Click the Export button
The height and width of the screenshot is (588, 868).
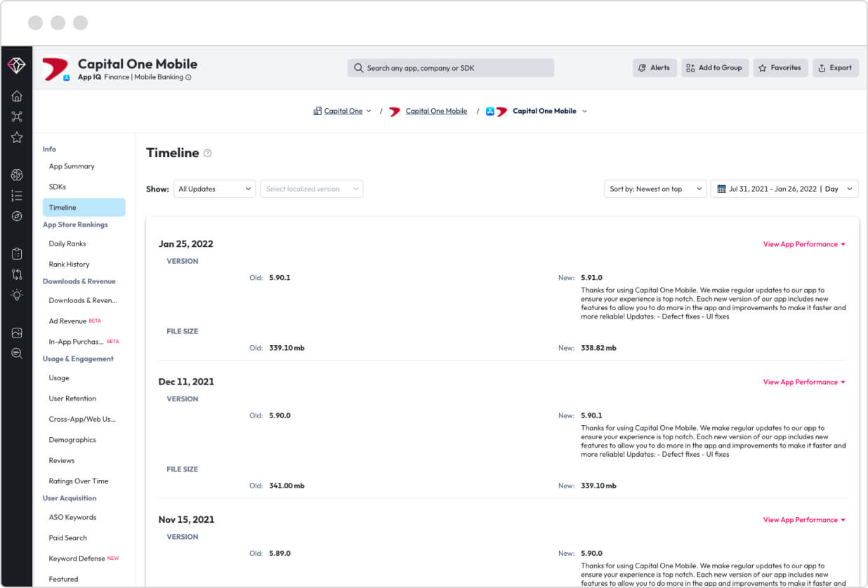click(836, 68)
